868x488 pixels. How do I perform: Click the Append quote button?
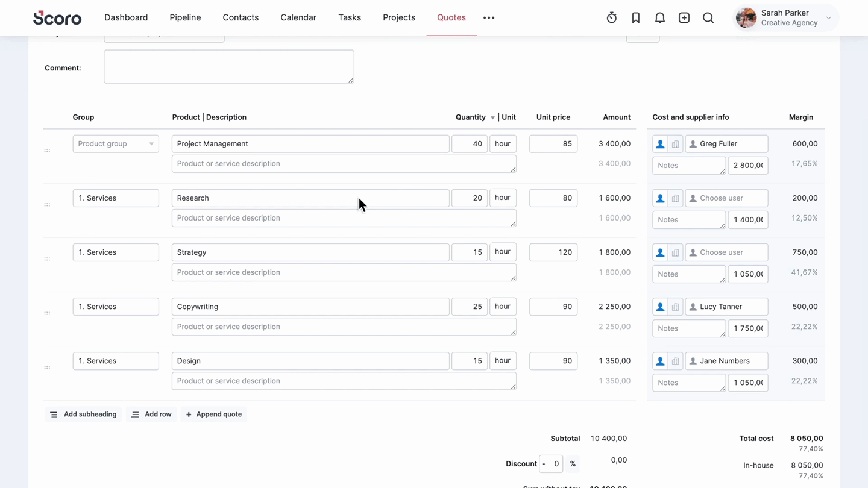[x=214, y=414]
